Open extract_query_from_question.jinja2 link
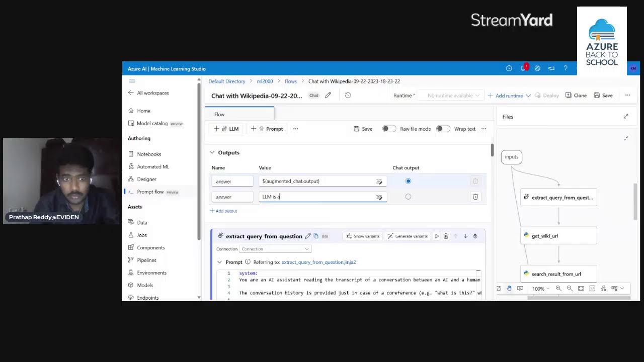 click(318, 262)
